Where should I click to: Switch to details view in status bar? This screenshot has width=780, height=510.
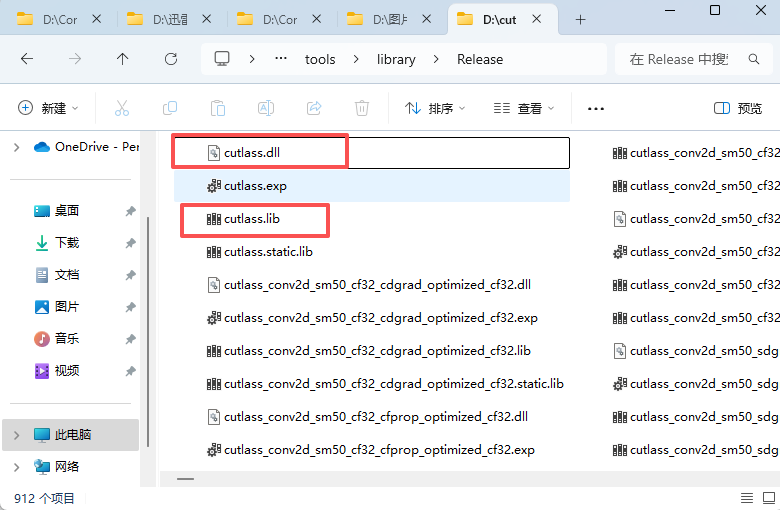[x=746, y=498]
